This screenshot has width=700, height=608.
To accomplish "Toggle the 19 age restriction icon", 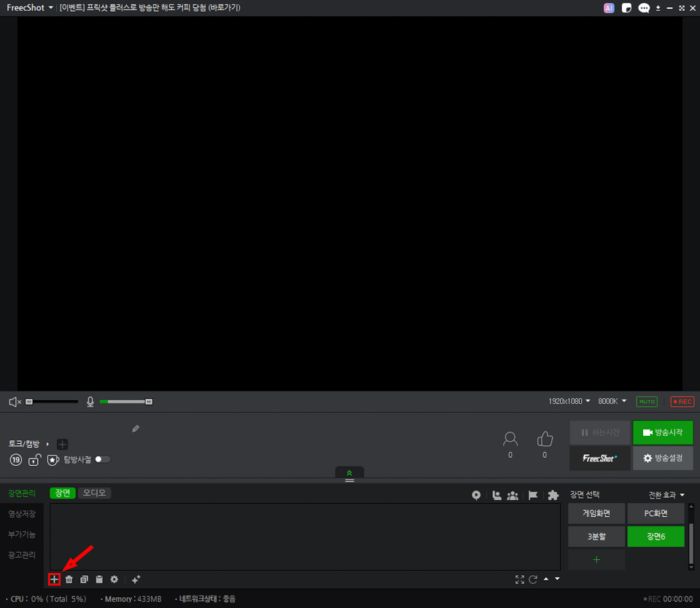I will coord(16,460).
